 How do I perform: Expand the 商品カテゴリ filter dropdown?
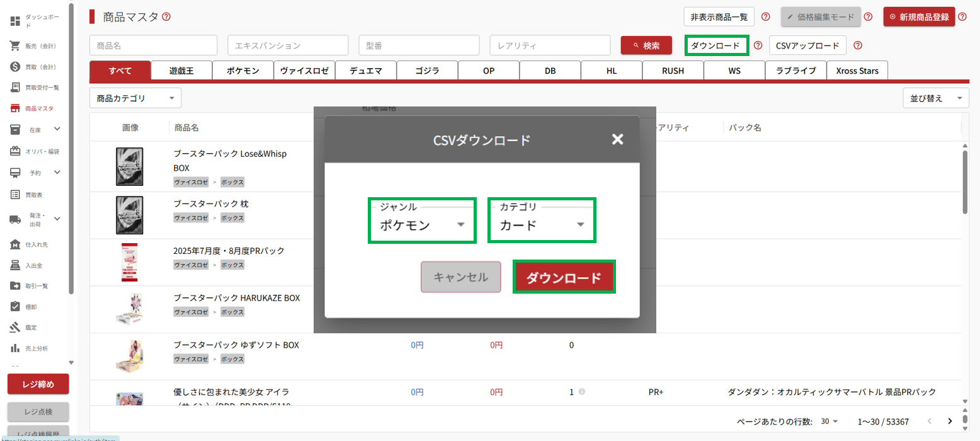tap(135, 98)
